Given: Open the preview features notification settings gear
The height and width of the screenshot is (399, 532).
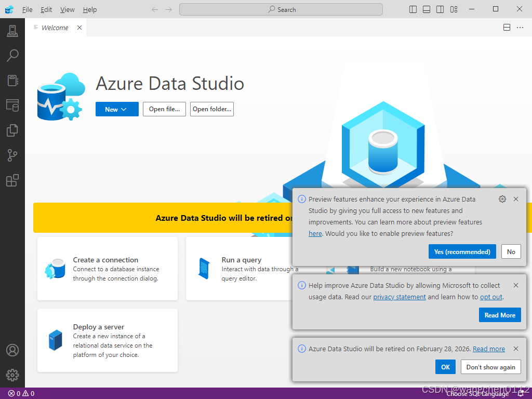Looking at the screenshot, I should tap(502, 199).
